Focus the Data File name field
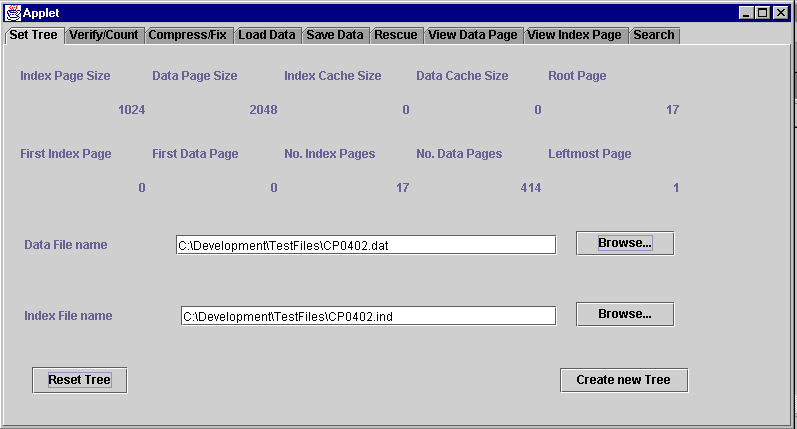 point(366,245)
